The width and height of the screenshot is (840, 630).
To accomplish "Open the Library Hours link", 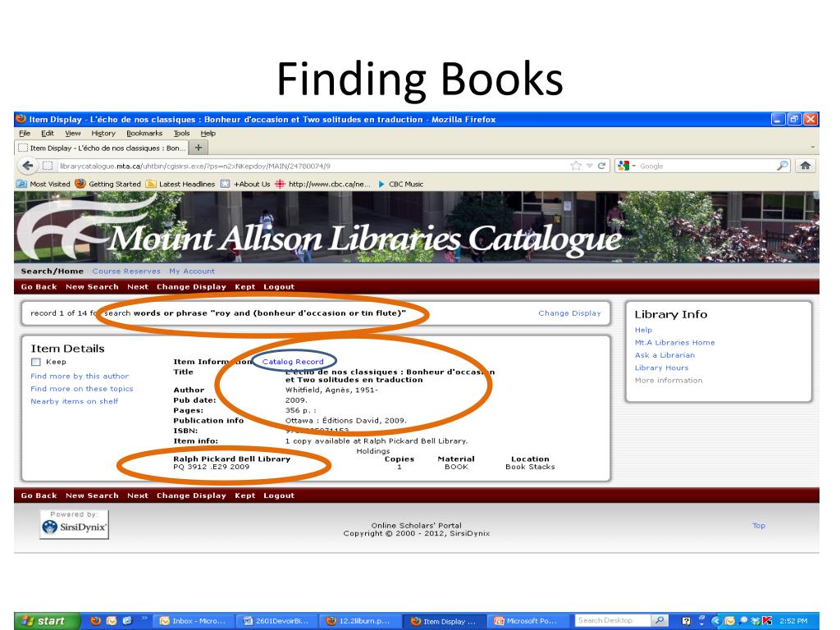I will coord(662,367).
